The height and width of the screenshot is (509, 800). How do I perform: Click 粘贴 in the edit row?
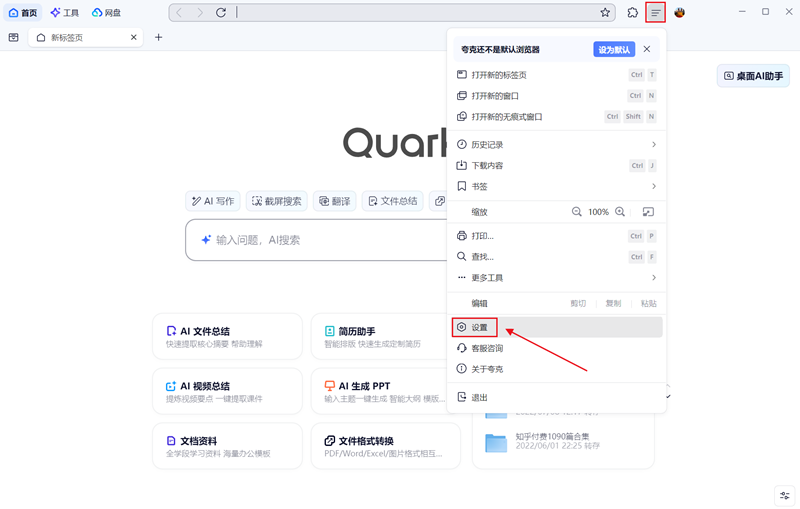(x=648, y=303)
